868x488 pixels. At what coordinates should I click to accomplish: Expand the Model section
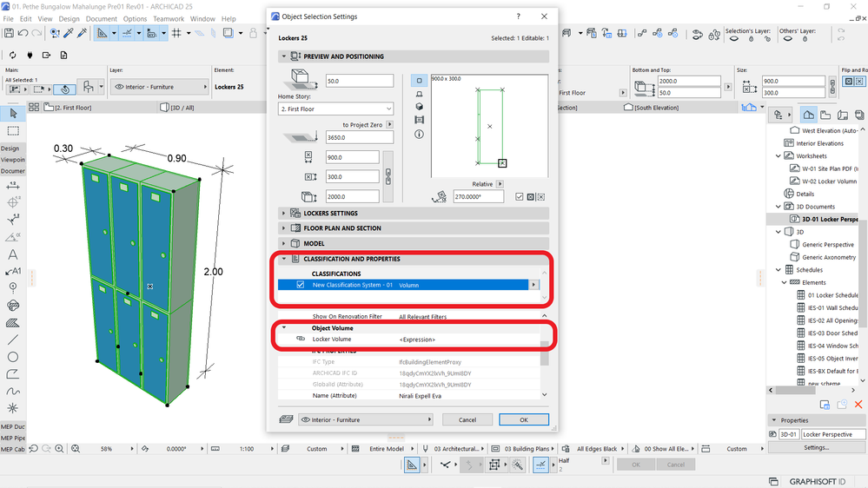tap(284, 243)
